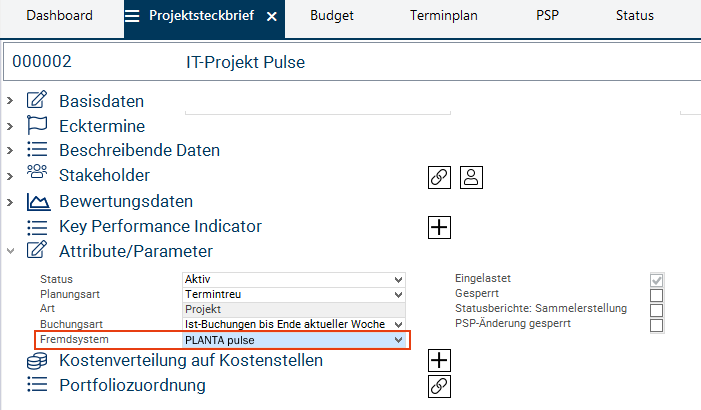
Task: Check PSP-Änderung gesperrt checkbox
Action: (657, 325)
